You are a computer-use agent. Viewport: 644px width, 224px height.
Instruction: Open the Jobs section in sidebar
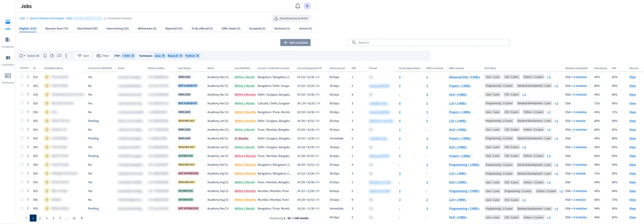click(8, 24)
